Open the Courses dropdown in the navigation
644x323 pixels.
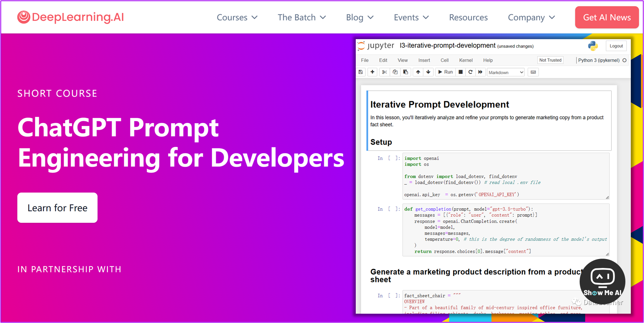point(237,17)
